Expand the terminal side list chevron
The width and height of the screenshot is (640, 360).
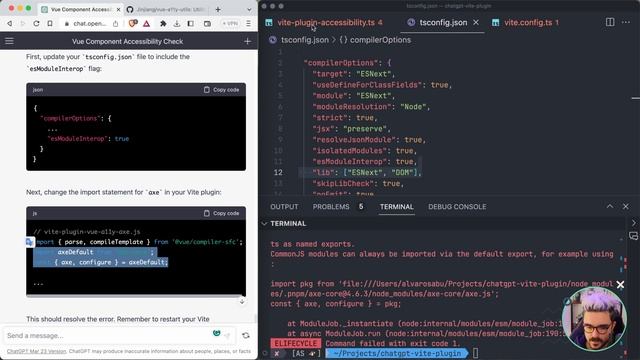pyautogui.click(x=634, y=223)
